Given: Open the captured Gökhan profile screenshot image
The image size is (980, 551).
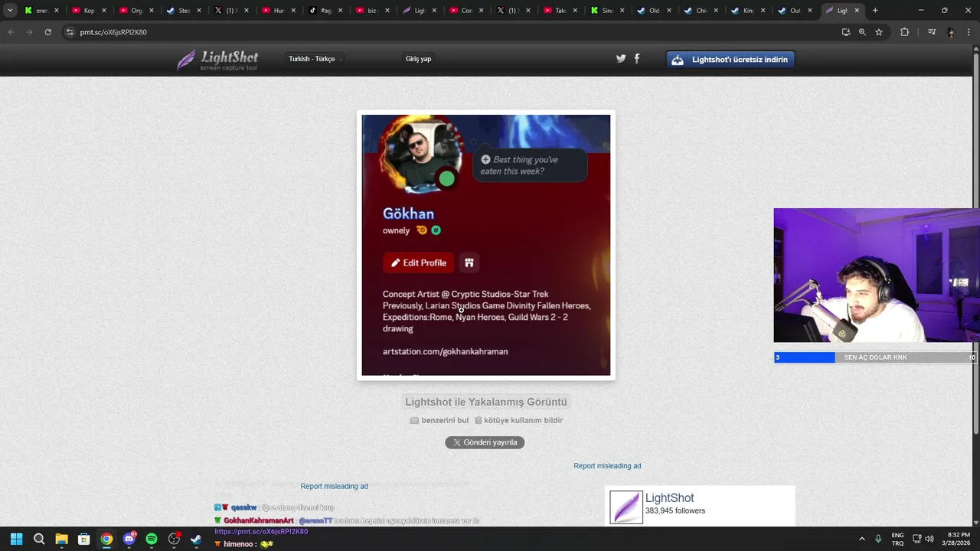Looking at the screenshot, I should (486, 245).
